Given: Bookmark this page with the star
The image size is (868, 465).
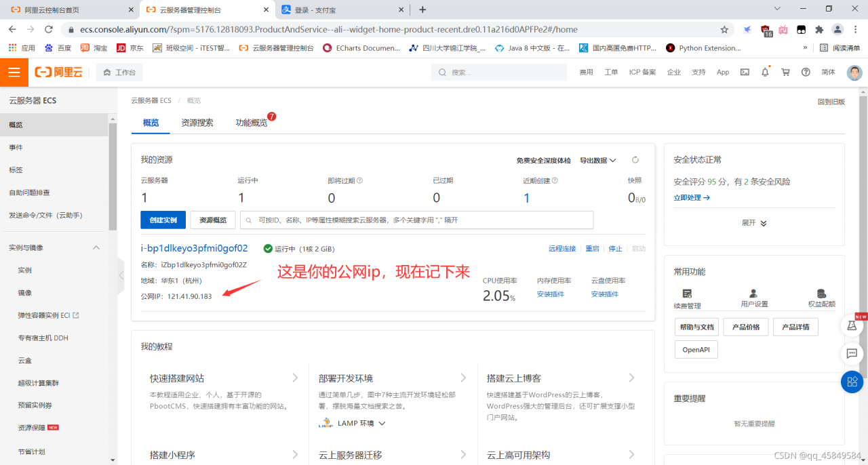Looking at the screenshot, I should click(724, 30).
